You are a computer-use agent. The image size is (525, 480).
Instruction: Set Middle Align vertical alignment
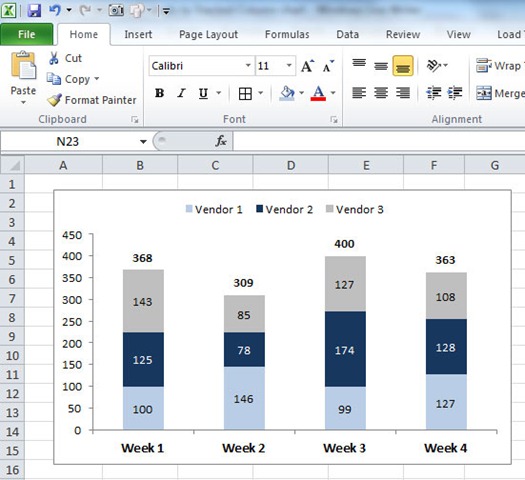(x=381, y=66)
